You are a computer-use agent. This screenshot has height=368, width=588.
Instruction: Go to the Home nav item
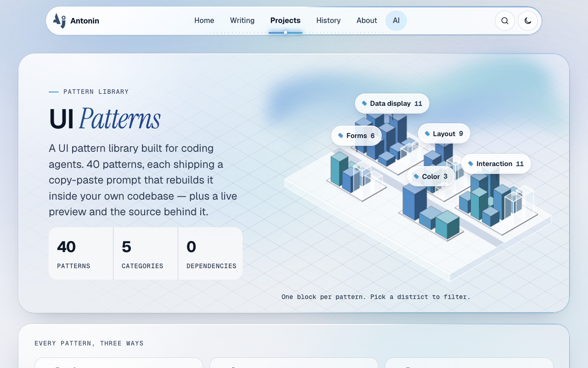tap(204, 21)
